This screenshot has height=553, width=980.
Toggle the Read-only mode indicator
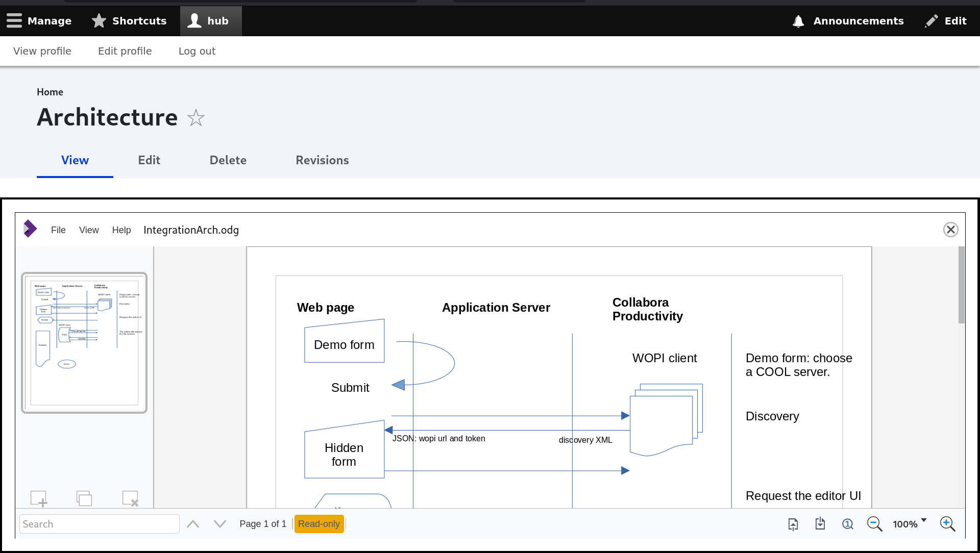click(x=318, y=524)
